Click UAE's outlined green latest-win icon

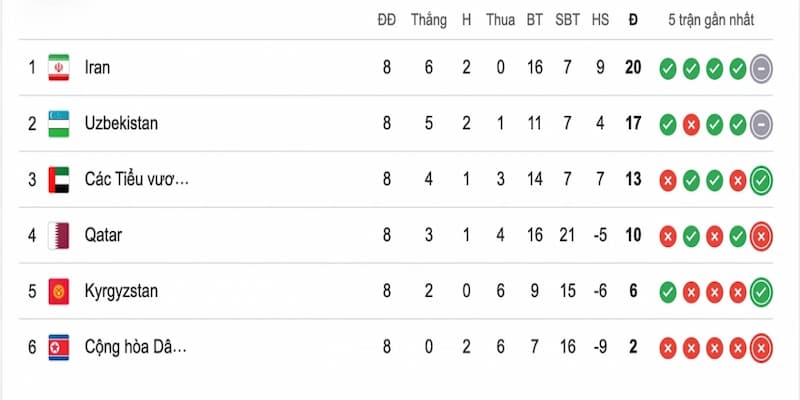click(x=761, y=180)
